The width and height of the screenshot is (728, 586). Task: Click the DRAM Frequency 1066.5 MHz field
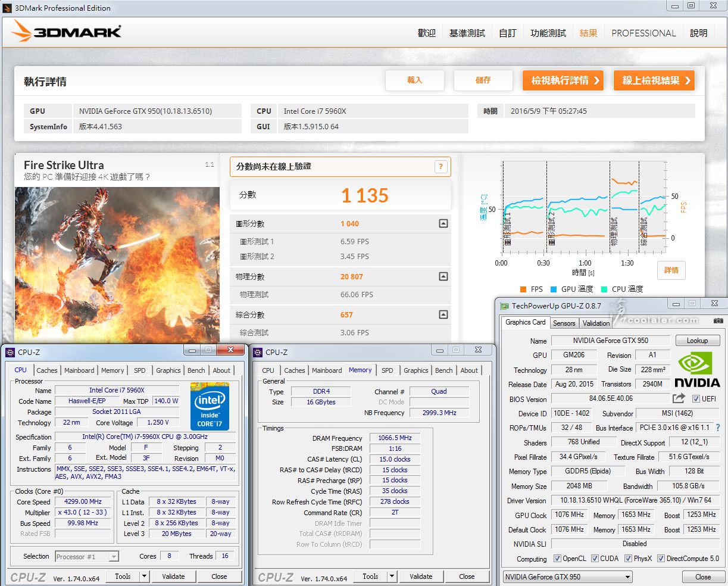coord(395,438)
